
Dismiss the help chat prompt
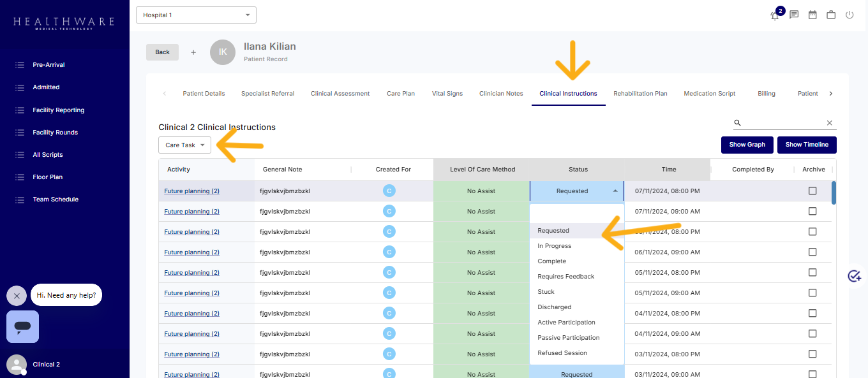pyautogui.click(x=16, y=296)
